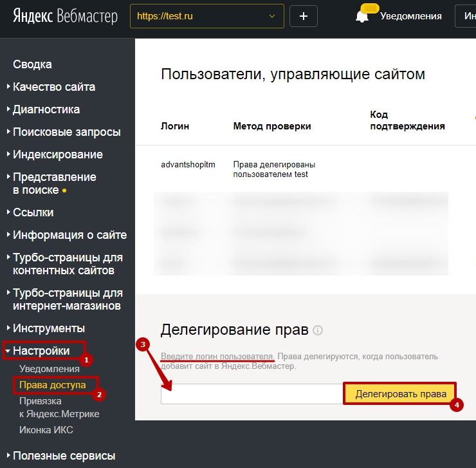Click the info icon beside Делегирование прав
Viewport: 476px width, 468px height.
tap(317, 330)
